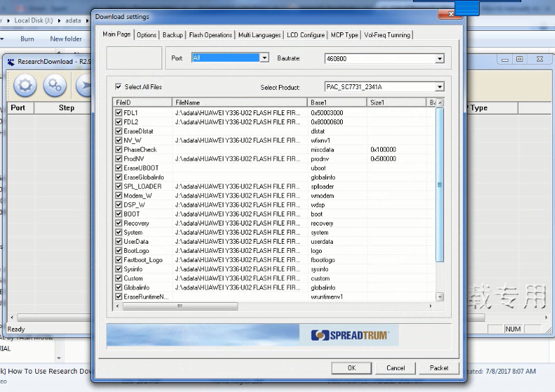Select the System row's FileName path
Screen dimensions: 555x392
click(x=238, y=233)
